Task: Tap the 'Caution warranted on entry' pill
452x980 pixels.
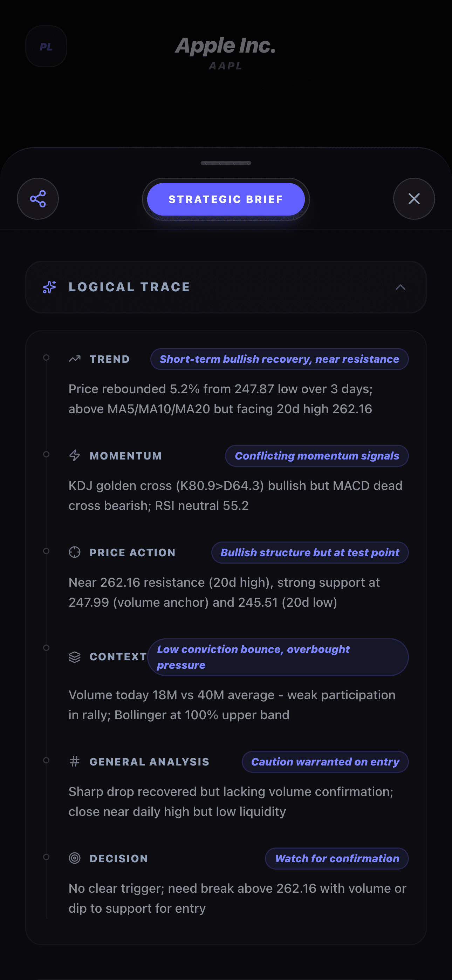Action: [325, 761]
